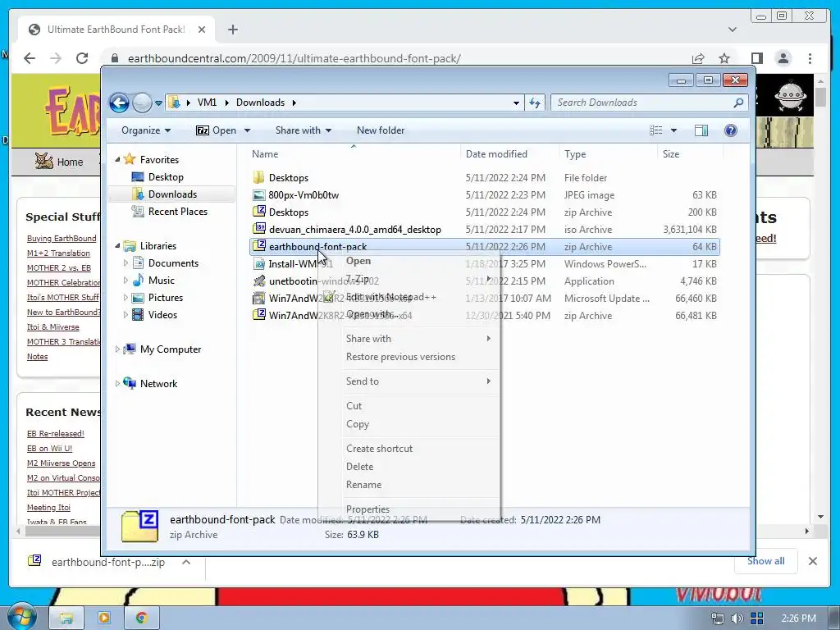Collapse the Favorites tree node

pos(117,160)
